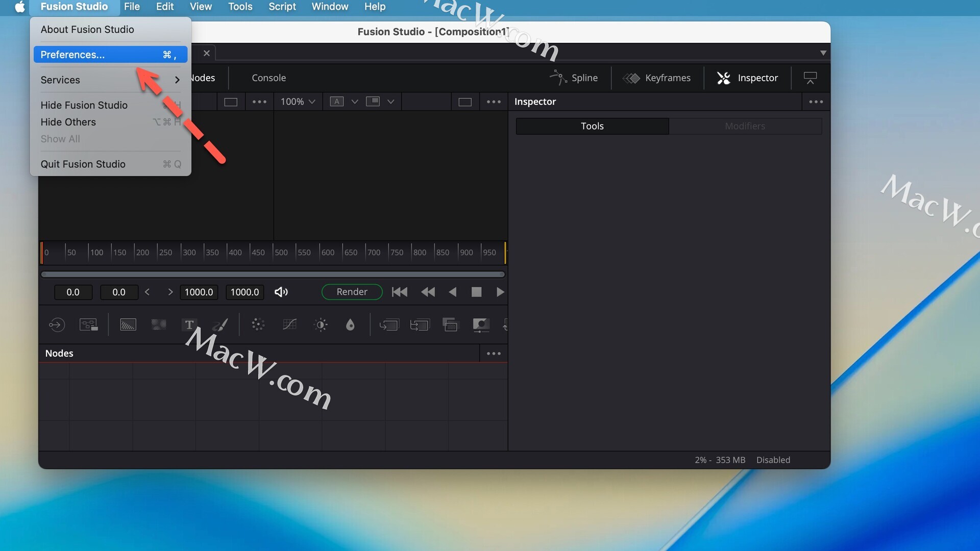Open the Tools menu
Screen dimensions: 980x551
(240, 7)
